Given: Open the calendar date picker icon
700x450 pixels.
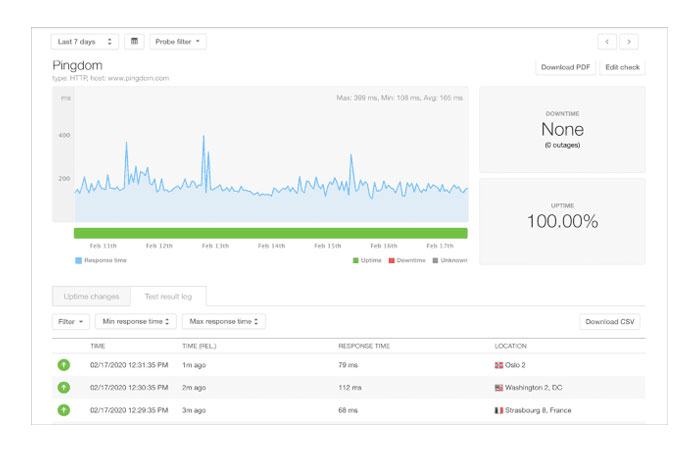Looking at the screenshot, I should click(134, 41).
